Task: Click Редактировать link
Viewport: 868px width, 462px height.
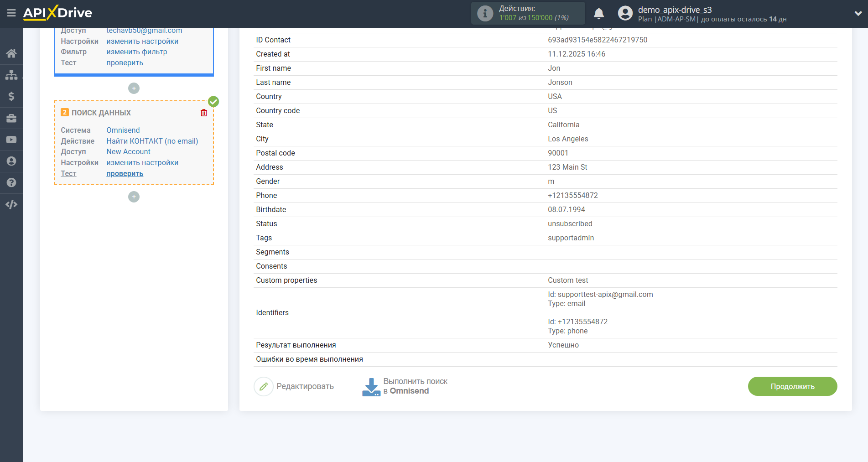Action: coord(305,386)
